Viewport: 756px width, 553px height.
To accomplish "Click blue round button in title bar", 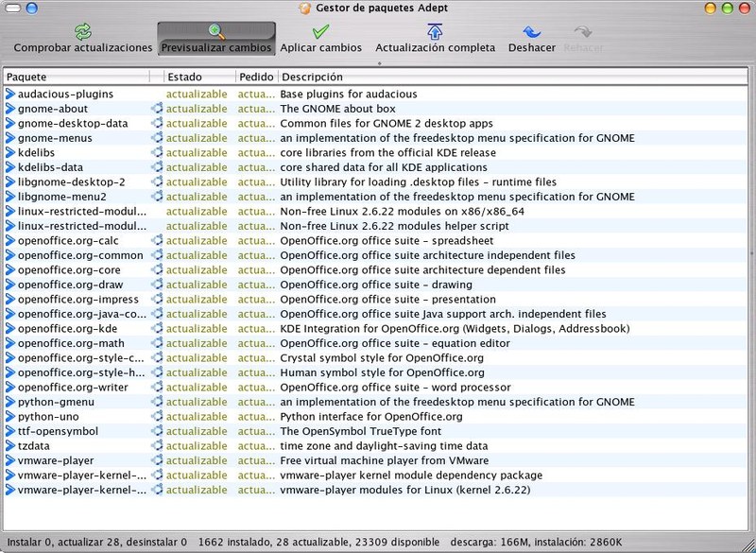I will pyautogui.click(x=32, y=9).
